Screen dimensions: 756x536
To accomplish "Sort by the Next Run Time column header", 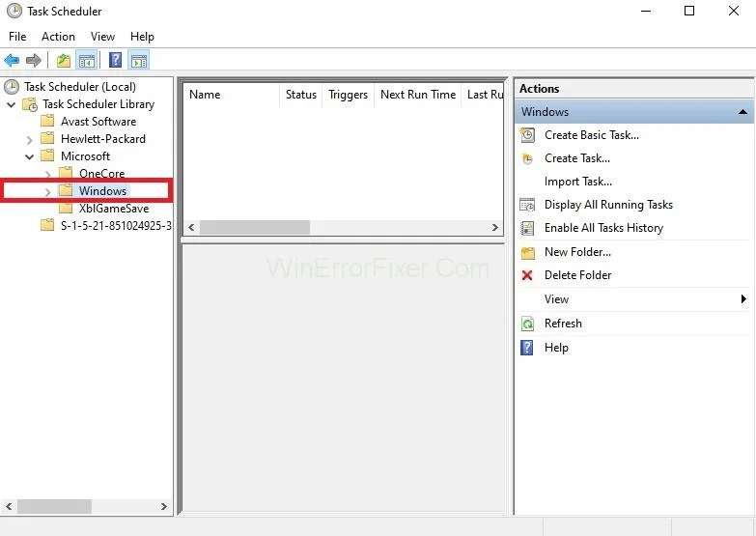I will (x=417, y=95).
